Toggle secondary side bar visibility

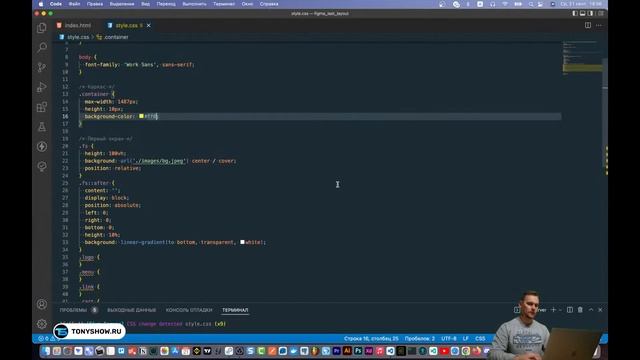click(590, 13)
